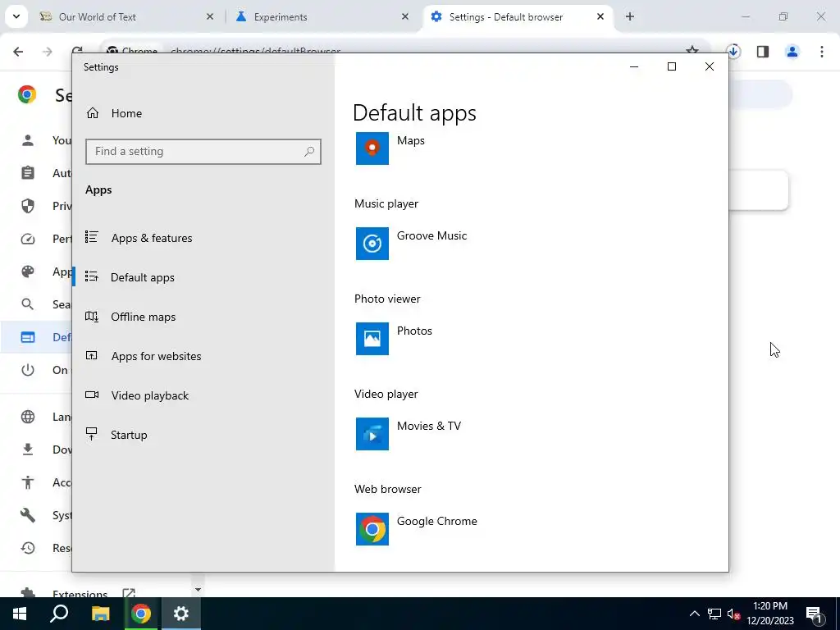Open Apps & features settings page
This screenshot has height=630, width=840.
pyautogui.click(x=152, y=238)
